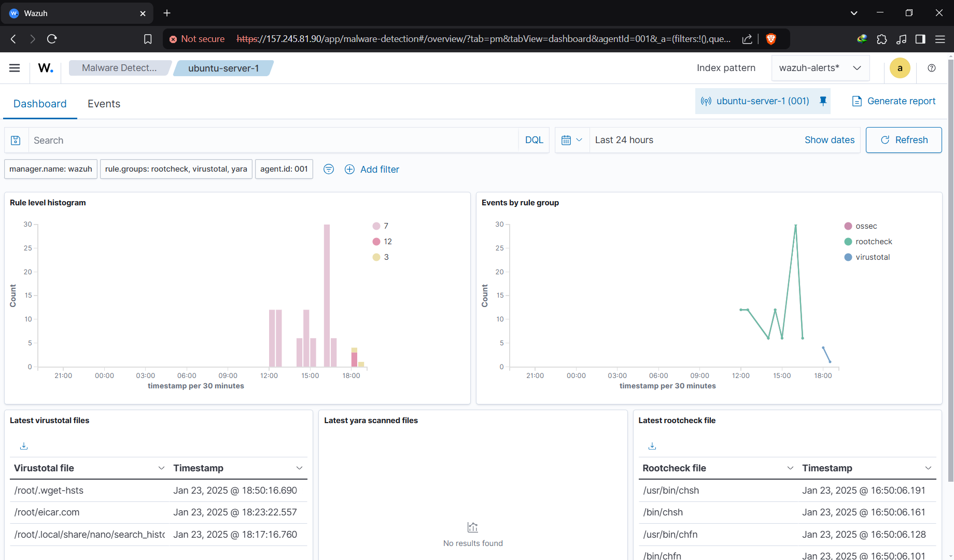Download Latest virustotal files CSV
The height and width of the screenshot is (560, 954).
[24, 446]
